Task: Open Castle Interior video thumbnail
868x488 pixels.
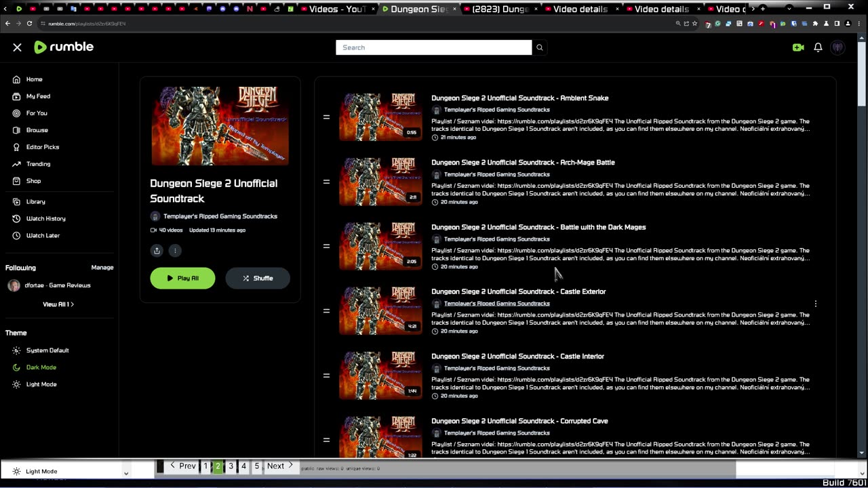Action: click(380, 375)
